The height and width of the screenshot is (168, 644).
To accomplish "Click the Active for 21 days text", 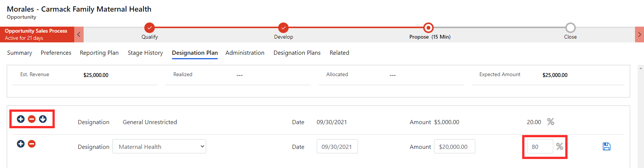I will tap(24, 38).
